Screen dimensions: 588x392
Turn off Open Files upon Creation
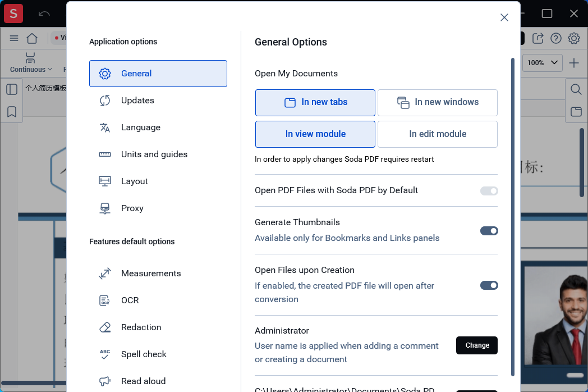(x=489, y=285)
